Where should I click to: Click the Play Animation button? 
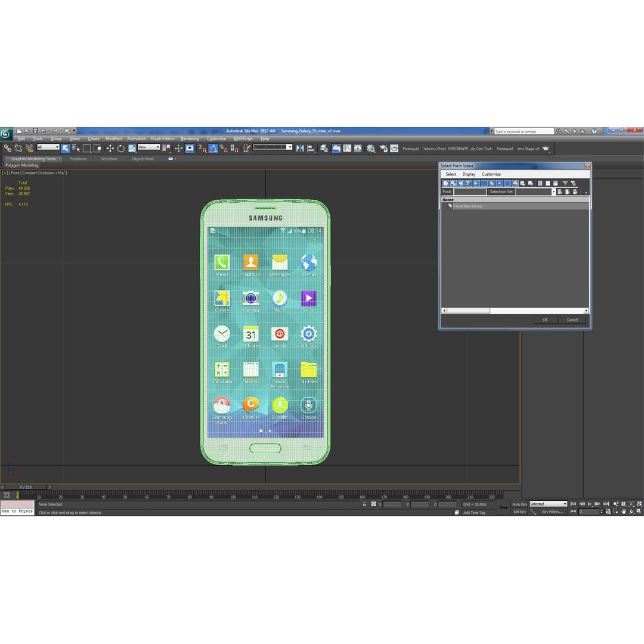coord(590,504)
